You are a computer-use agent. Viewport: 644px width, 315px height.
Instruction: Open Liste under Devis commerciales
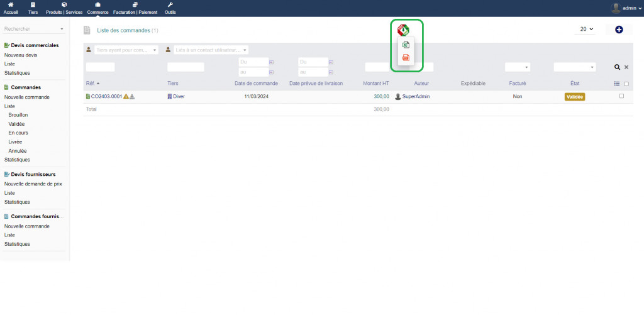[9, 64]
